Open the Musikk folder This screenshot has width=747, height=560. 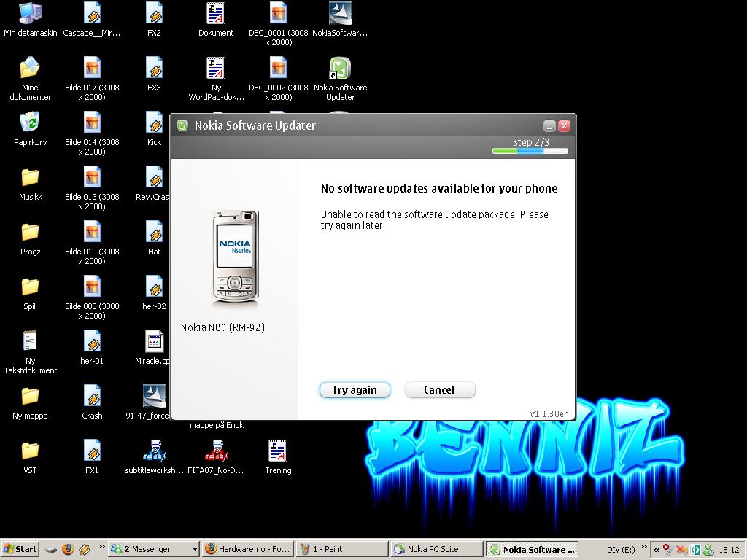pos(30,184)
